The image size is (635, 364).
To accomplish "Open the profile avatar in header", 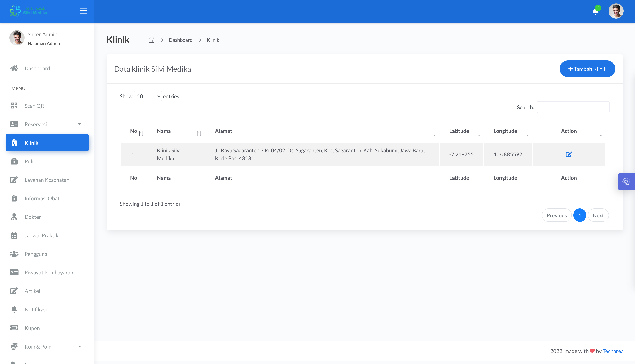I will 616,11.
